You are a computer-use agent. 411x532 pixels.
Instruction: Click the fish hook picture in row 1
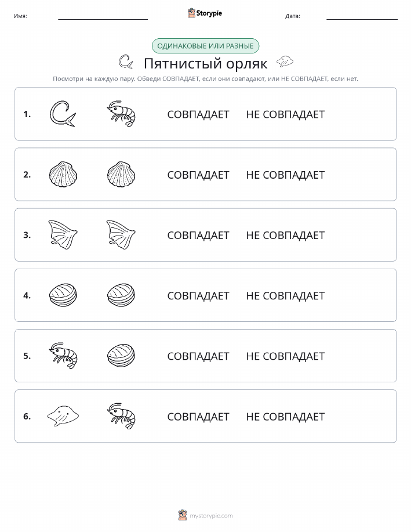pyautogui.click(x=63, y=114)
